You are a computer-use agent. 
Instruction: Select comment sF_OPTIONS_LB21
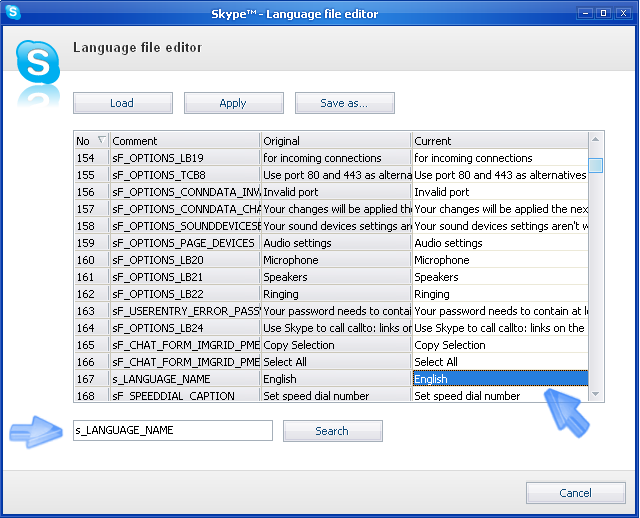click(x=185, y=277)
